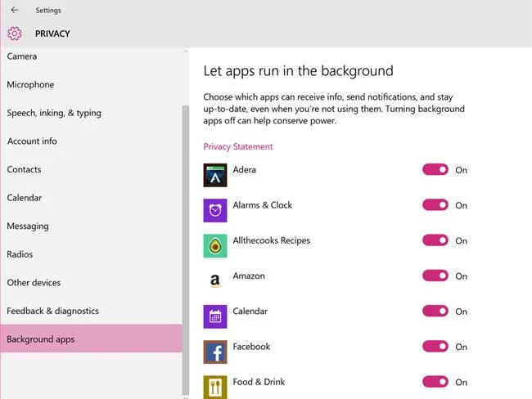This screenshot has height=399, width=532.
Task: Turn off Food & Drink background toggle
Action: pos(435,382)
